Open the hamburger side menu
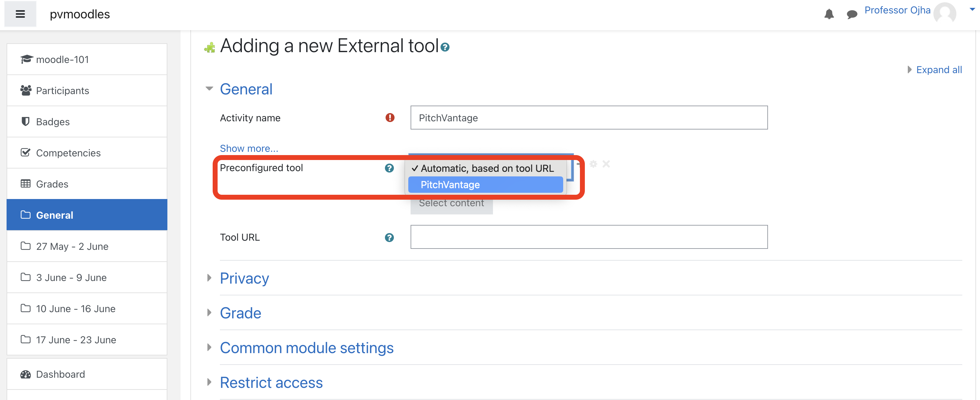Screen dimensions: 980x400 tap(20, 14)
